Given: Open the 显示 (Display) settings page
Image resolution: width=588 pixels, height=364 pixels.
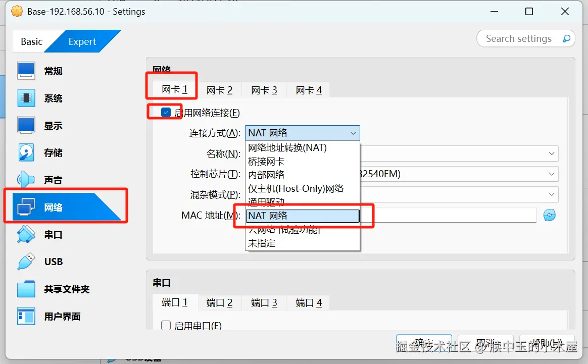Looking at the screenshot, I should (x=53, y=125).
